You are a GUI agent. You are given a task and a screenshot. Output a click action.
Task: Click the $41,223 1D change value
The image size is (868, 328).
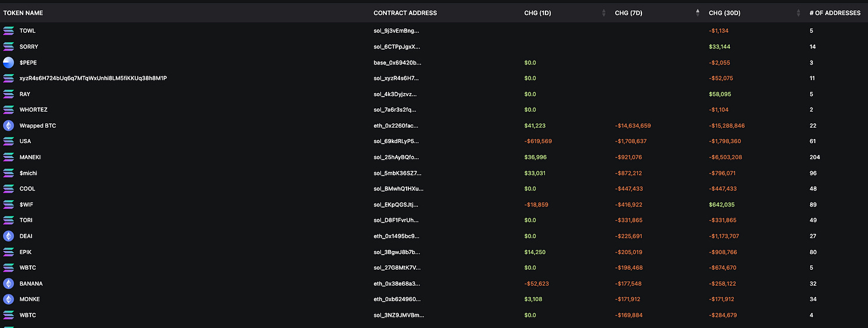pos(535,126)
